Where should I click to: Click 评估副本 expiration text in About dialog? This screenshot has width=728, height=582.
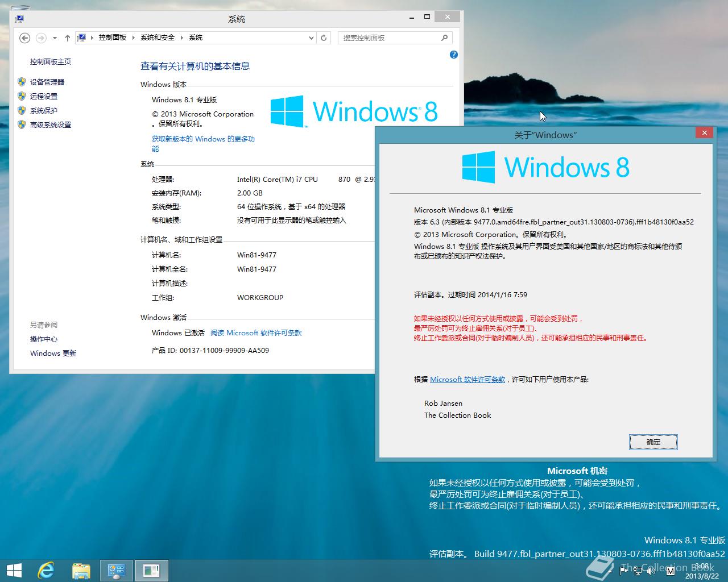coord(470,295)
